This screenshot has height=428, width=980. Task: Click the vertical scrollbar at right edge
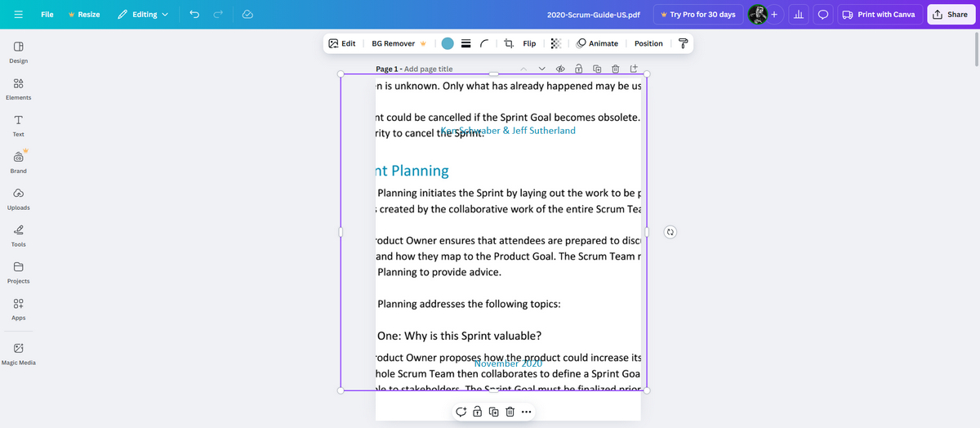(976, 51)
